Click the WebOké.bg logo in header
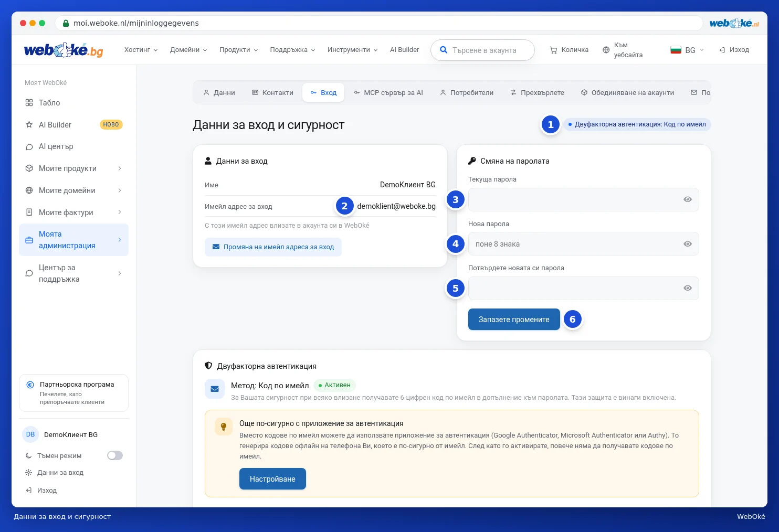 click(x=64, y=50)
